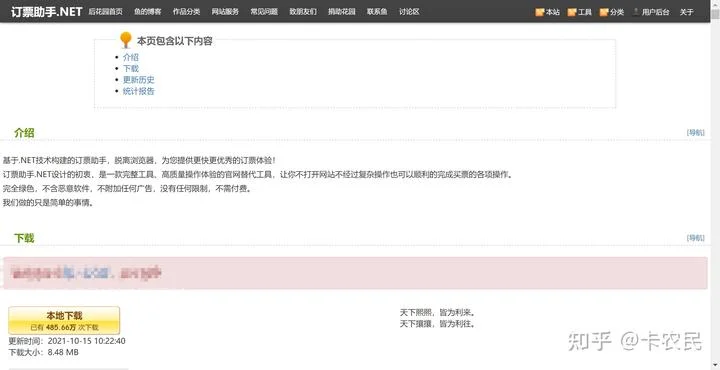Open the 讨论区 forum link
Viewport: 720px width, 370px height.
(x=409, y=12)
